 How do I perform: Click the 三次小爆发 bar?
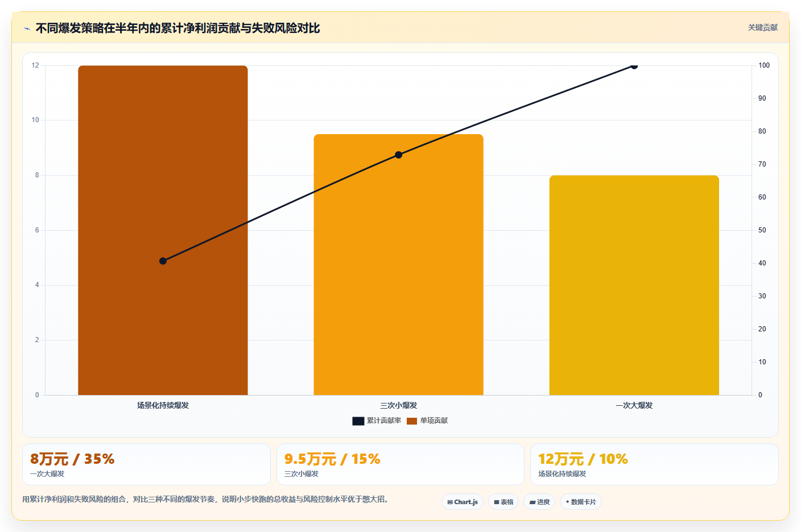398,264
